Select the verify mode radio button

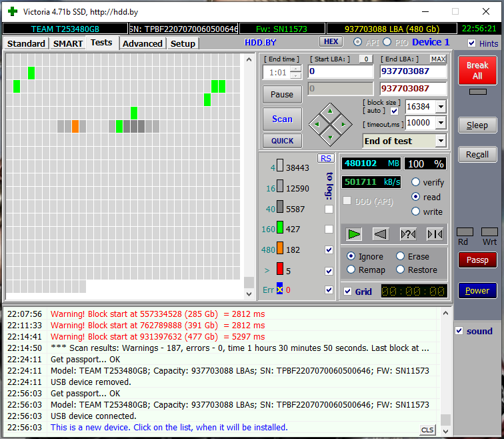coord(415,182)
